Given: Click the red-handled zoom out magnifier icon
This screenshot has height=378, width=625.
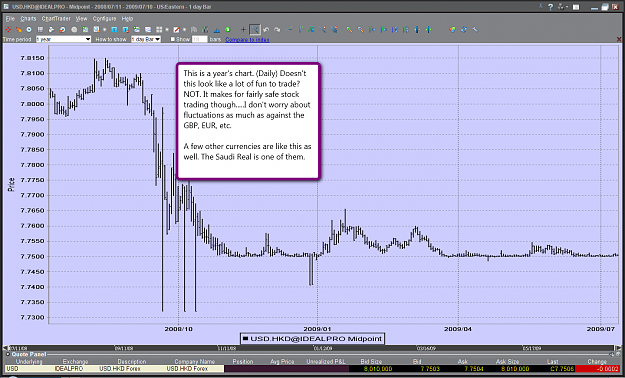Looking at the screenshot, I should point(360,30).
